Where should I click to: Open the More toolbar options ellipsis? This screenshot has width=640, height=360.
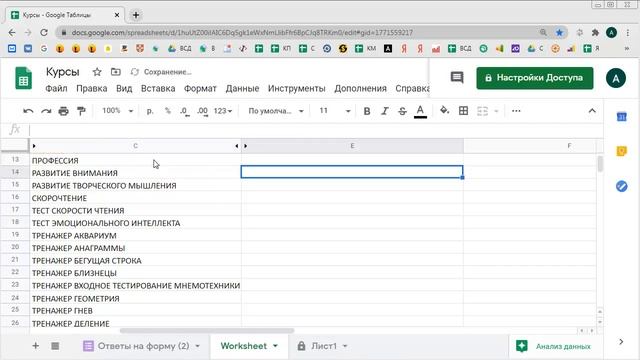pyautogui.click(x=516, y=111)
